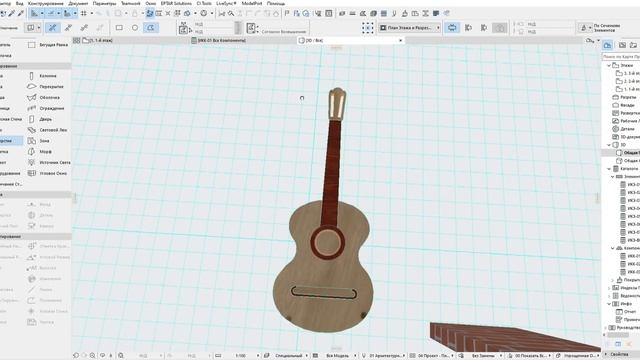Select the Морф (Morph) tool

(40, 151)
